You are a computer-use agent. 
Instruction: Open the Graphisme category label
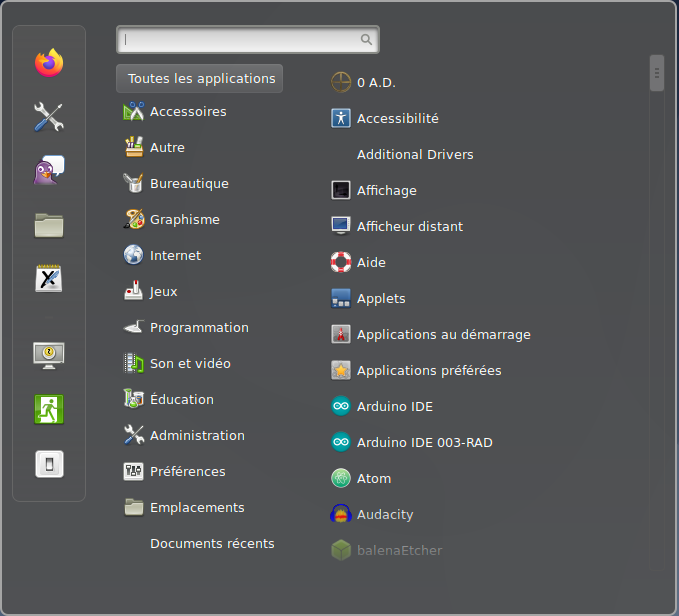point(184,219)
